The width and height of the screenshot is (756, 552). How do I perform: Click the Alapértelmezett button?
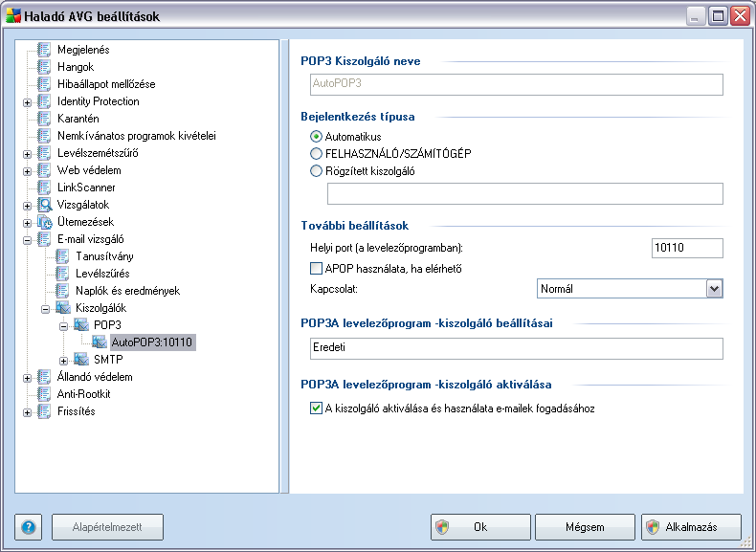coord(107,527)
